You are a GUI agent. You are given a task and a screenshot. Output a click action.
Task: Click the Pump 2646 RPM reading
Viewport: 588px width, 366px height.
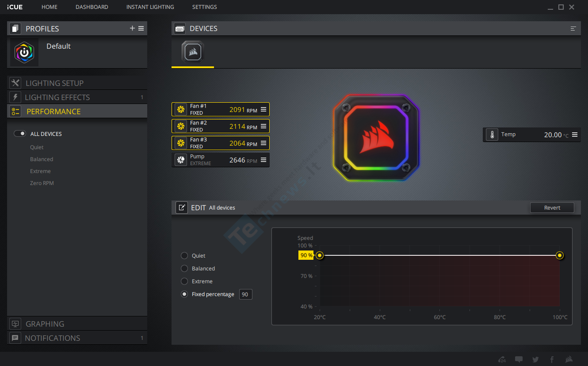[x=243, y=160]
